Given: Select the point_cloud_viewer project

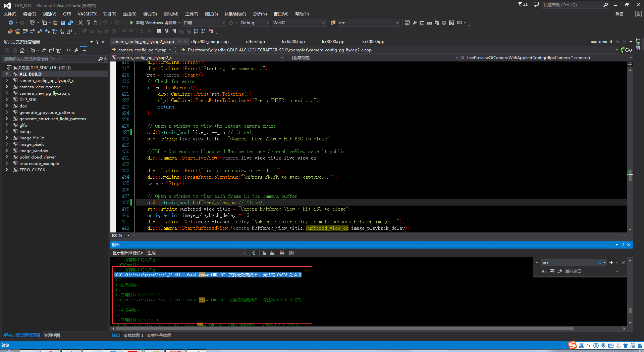Looking at the screenshot, I should (x=38, y=157).
